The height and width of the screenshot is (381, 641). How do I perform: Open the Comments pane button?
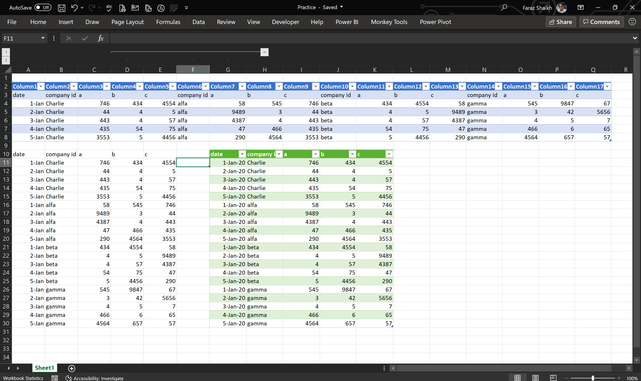tap(601, 22)
